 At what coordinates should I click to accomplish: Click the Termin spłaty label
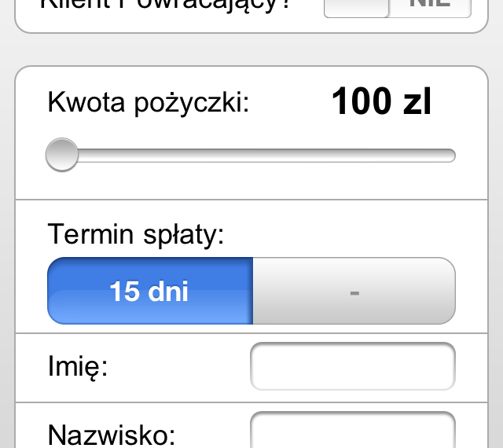tap(136, 234)
